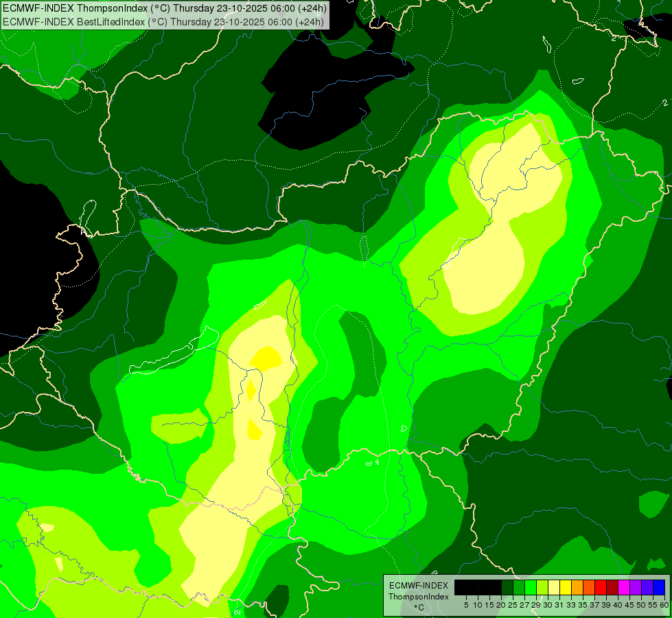Select the indigo legend swatch (50–55)
The width and height of the screenshot is (672, 618).
tap(647, 587)
